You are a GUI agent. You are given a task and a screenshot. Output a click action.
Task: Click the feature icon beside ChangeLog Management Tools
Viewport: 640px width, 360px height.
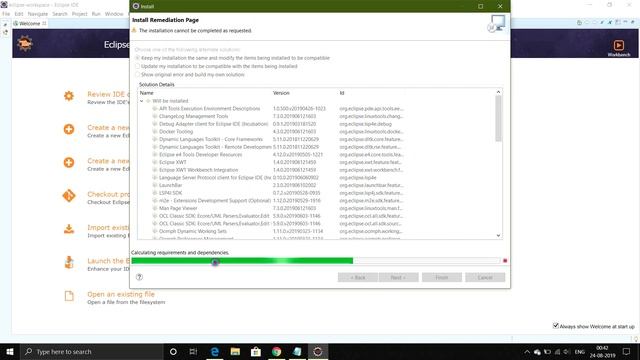(x=155, y=116)
